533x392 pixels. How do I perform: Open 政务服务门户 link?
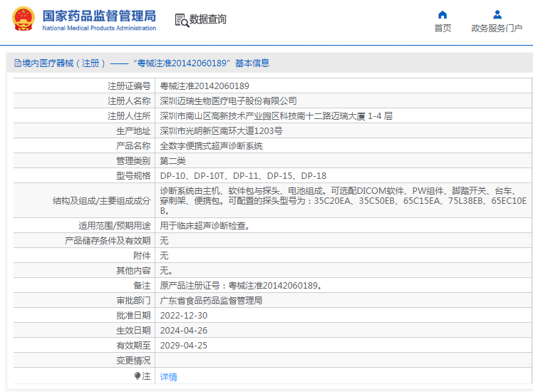point(497,29)
